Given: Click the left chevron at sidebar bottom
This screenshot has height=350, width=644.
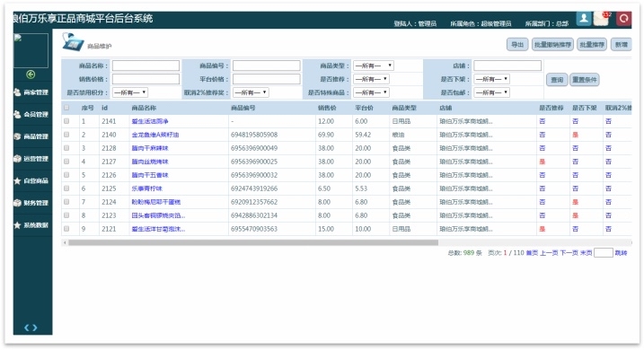Looking at the screenshot, I should (27, 328).
